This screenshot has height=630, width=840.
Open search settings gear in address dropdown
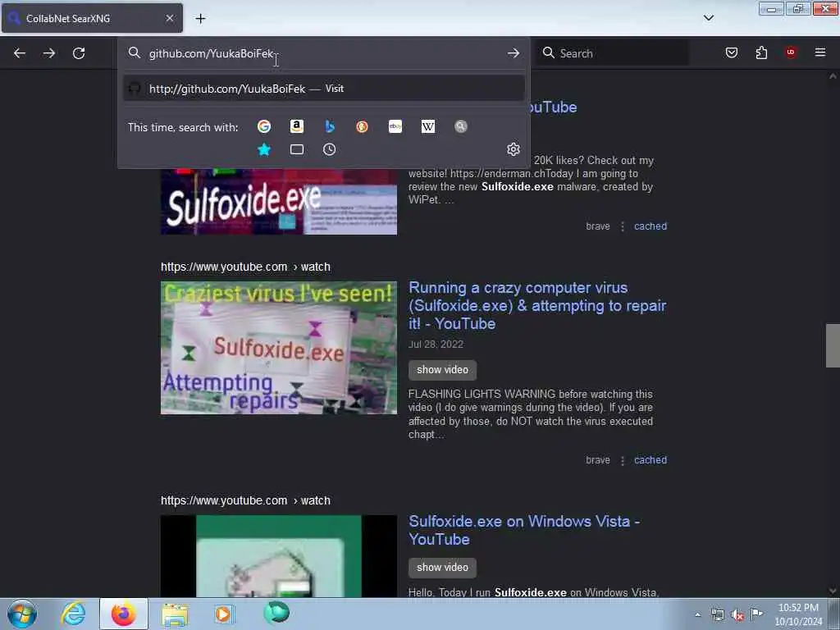pyautogui.click(x=514, y=149)
